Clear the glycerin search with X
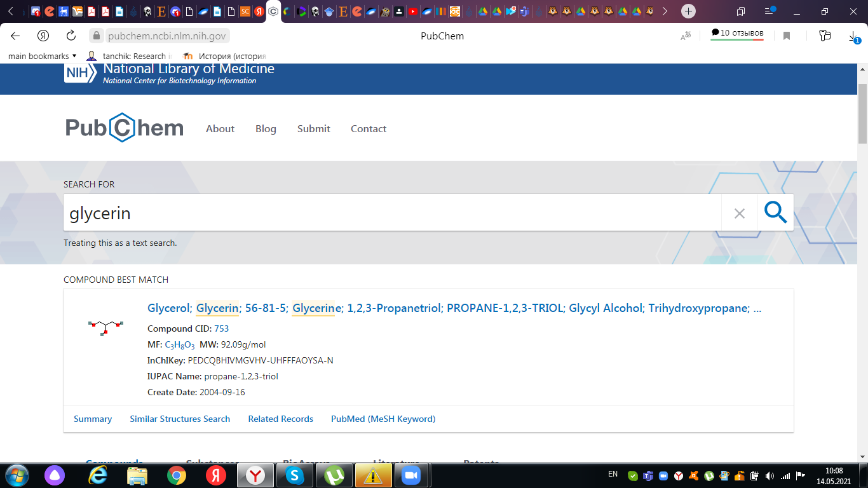The image size is (868, 488). click(x=740, y=213)
